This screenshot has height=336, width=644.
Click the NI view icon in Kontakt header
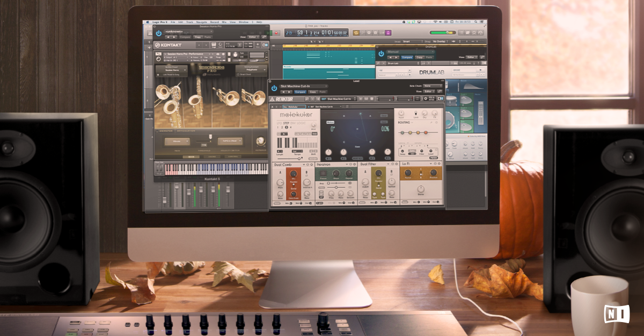(265, 45)
